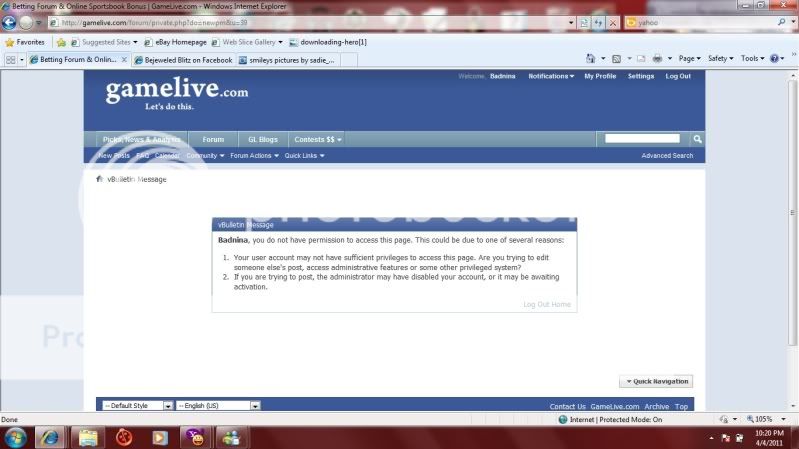Open the Forum Actions menu
The height and width of the screenshot is (449, 799).
[254, 155]
